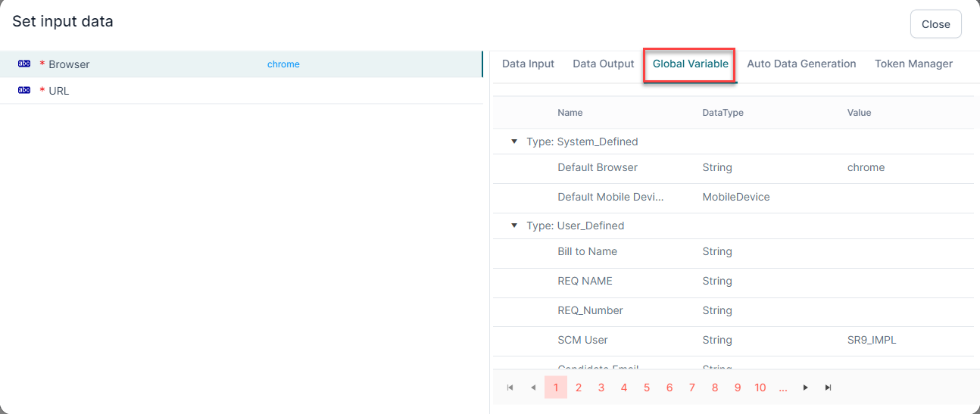
Task: Click the chrome value of Default Browser
Action: 866,167
